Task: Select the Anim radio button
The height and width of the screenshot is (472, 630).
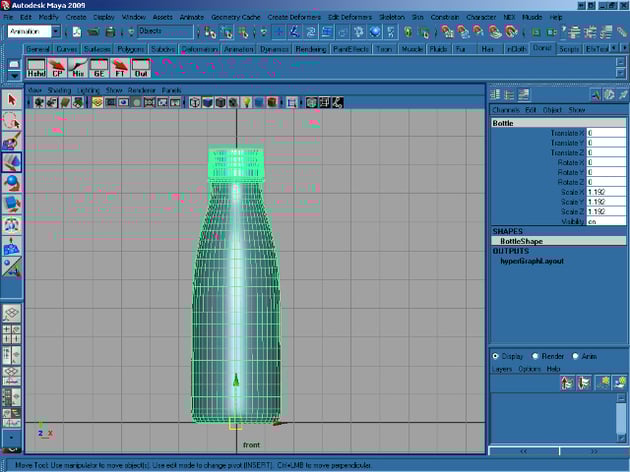Action: (x=576, y=355)
